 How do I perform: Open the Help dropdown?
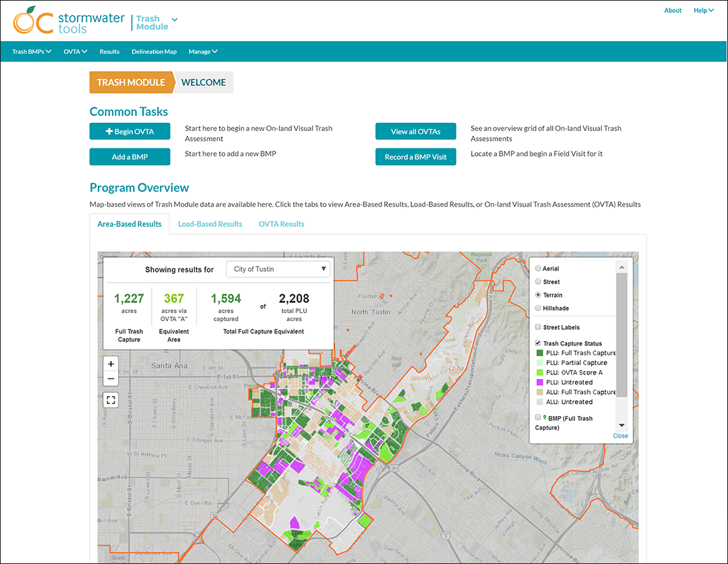click(x=703, y=10)
